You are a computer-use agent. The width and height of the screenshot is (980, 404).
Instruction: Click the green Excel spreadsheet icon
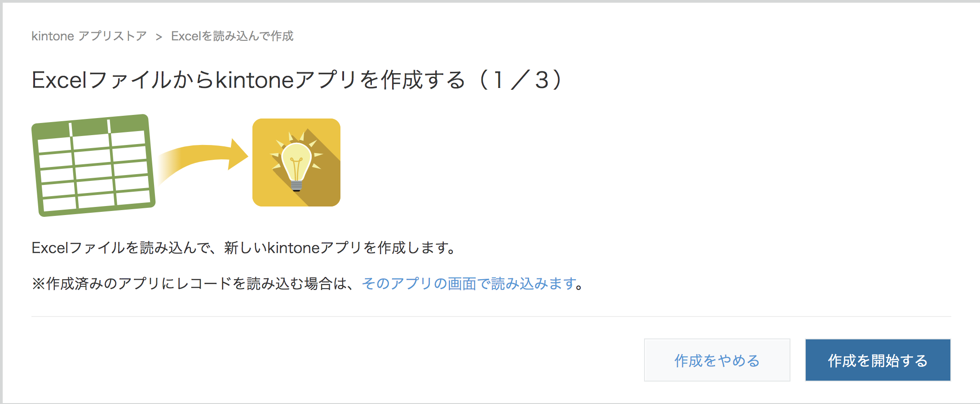tap(93, 165)
